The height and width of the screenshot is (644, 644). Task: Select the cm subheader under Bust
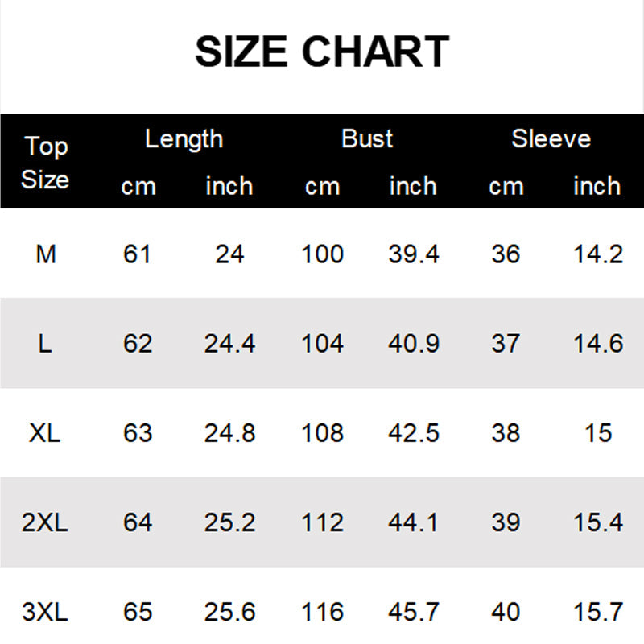click(x=322, y=187)
